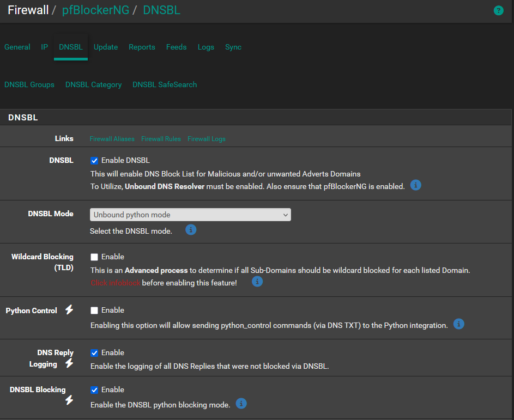
Task: Click pfBlockerNG in the breadcrumb
Action: (x=95, y=10)
